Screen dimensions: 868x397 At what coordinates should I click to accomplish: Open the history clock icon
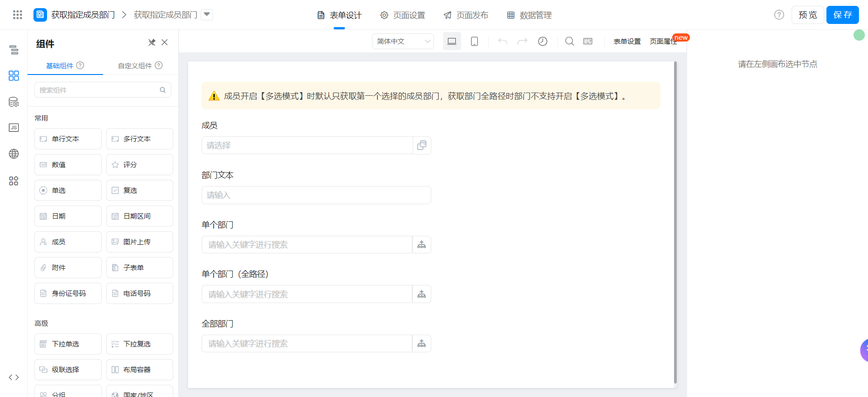coord(542,41)
